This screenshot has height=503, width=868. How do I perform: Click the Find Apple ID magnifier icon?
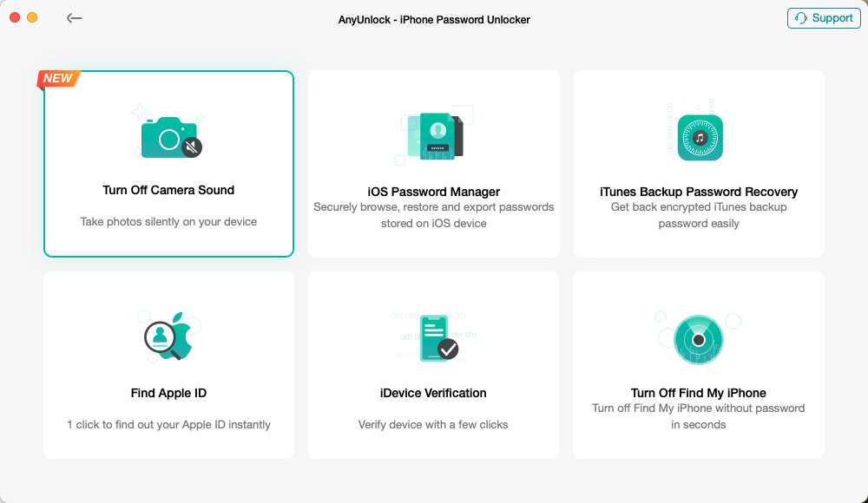(168, 336)
